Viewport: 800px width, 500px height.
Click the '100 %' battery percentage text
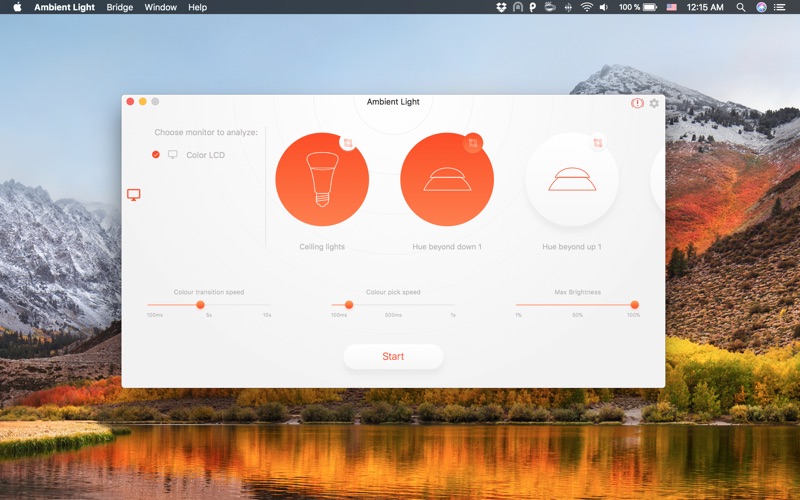(629, 7)
